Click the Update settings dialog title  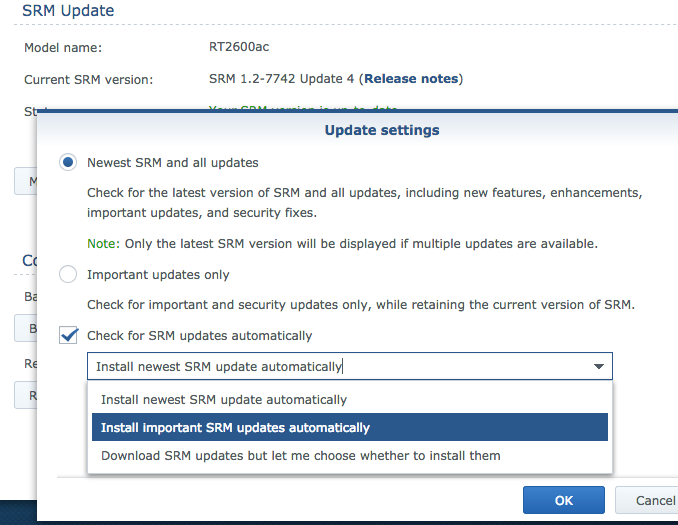[x=382, y=130]
